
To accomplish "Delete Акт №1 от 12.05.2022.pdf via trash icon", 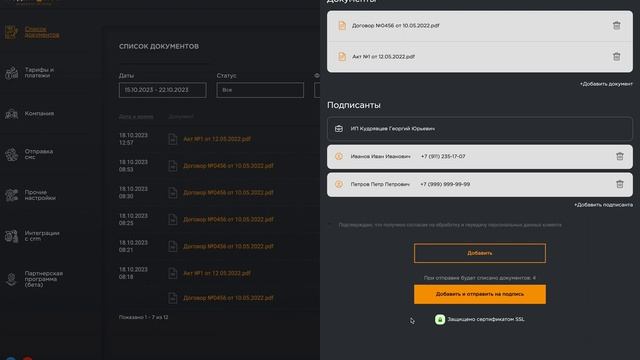I will (616, 56).
